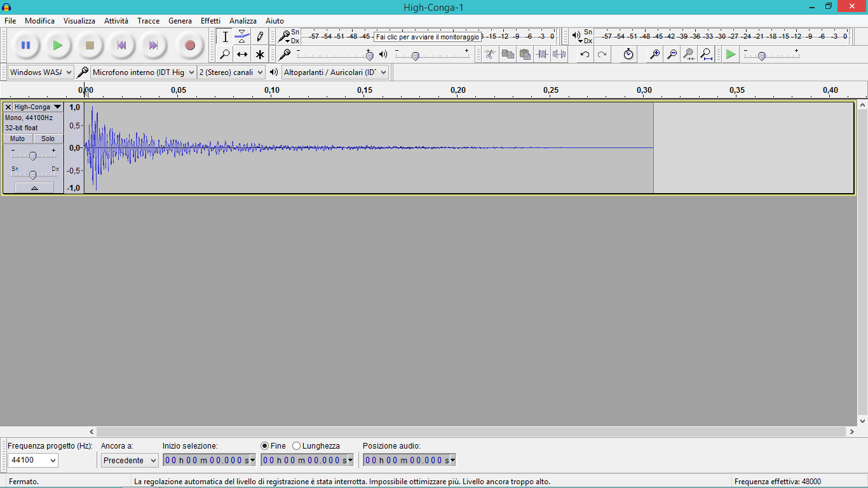
Task: Close the High-Conga track with X
Action: click(x=8, y=107)
